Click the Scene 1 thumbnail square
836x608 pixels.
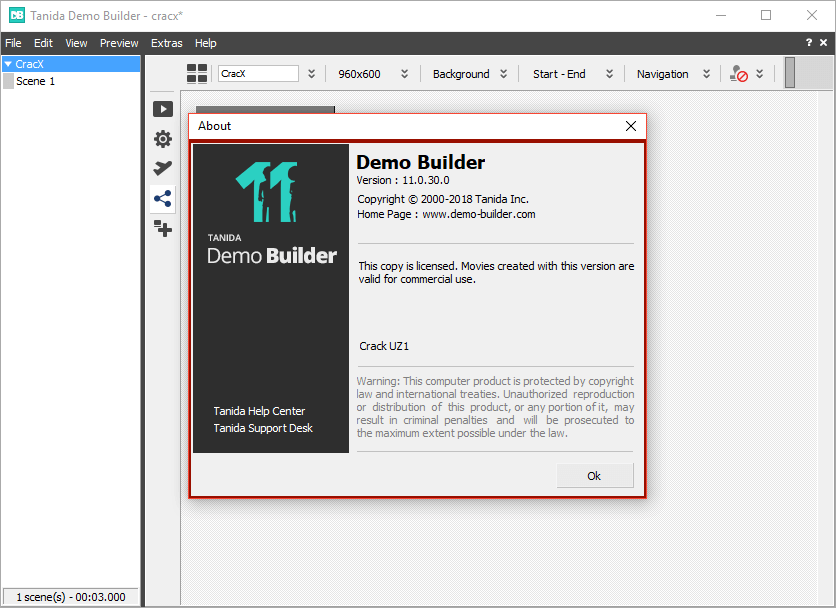point(8,81)
